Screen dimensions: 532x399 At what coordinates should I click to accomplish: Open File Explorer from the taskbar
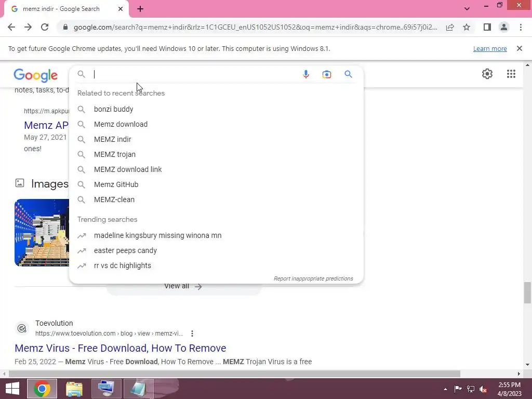pyautogui.click(x=74, y=389)
